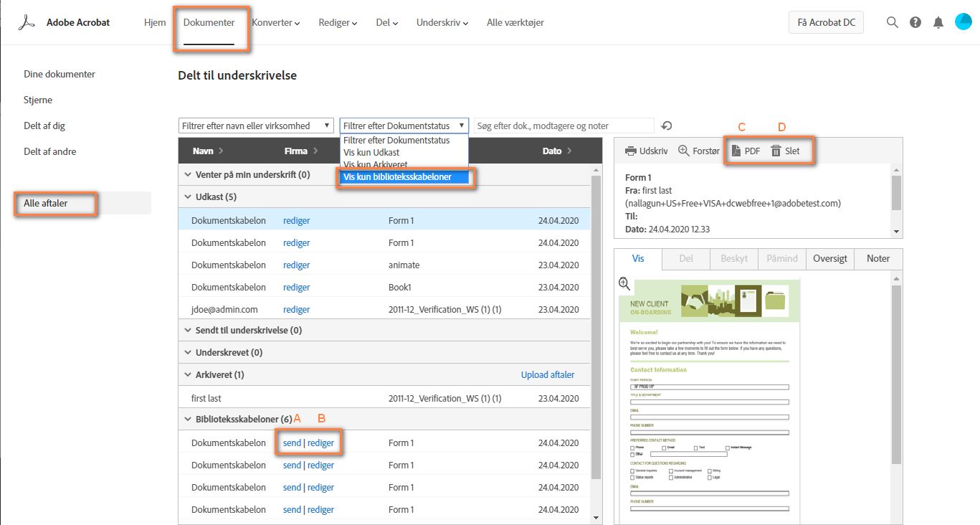Click the zoom magnifier over document preview
This screenshot has width=980, height=525.
pos(624,285)
